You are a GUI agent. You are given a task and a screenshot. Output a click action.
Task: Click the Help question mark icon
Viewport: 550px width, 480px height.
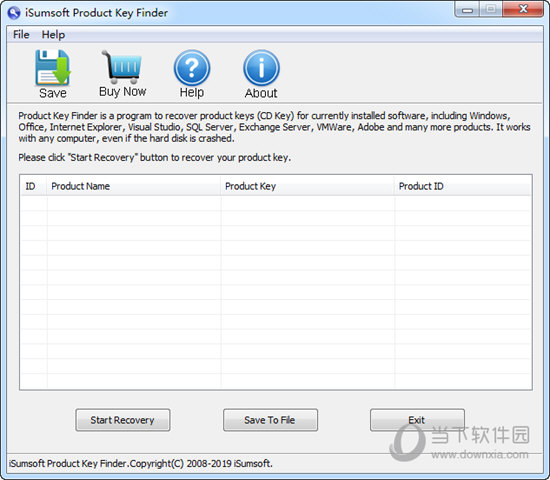[192, 68]
